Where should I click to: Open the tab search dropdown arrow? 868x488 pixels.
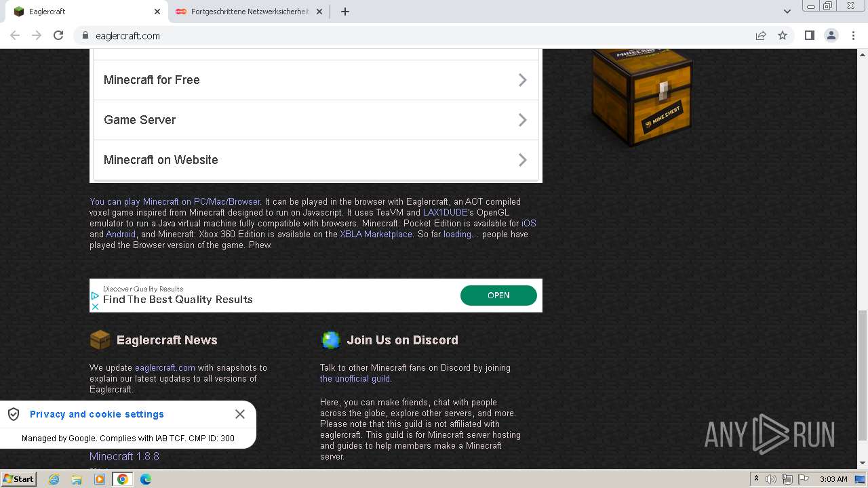tap(787, 12)
